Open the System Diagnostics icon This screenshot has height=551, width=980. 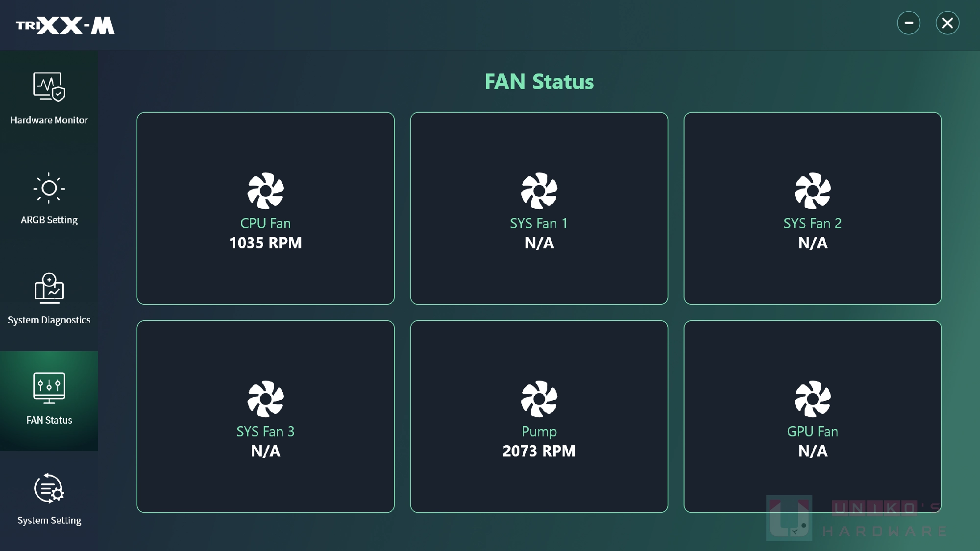pos(49,288)
